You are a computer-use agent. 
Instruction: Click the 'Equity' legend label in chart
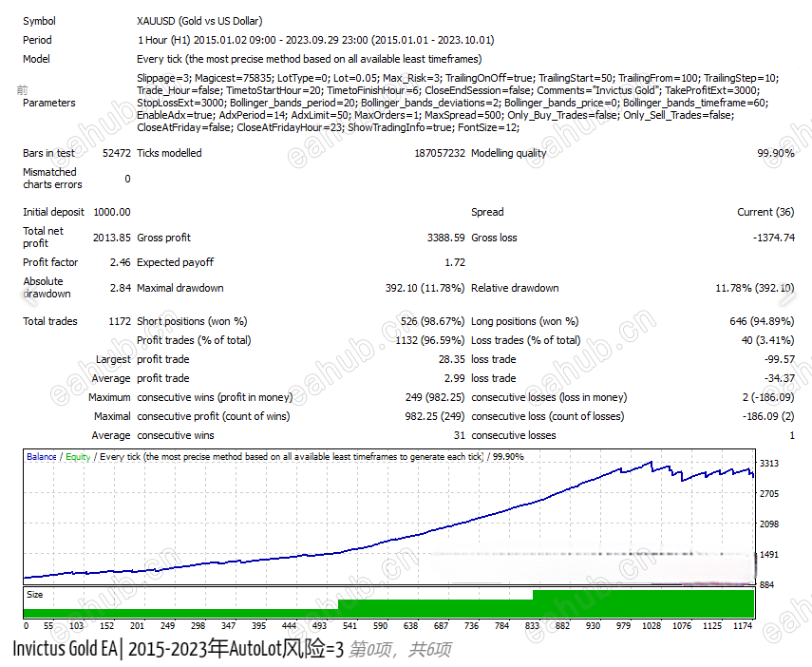78,457
